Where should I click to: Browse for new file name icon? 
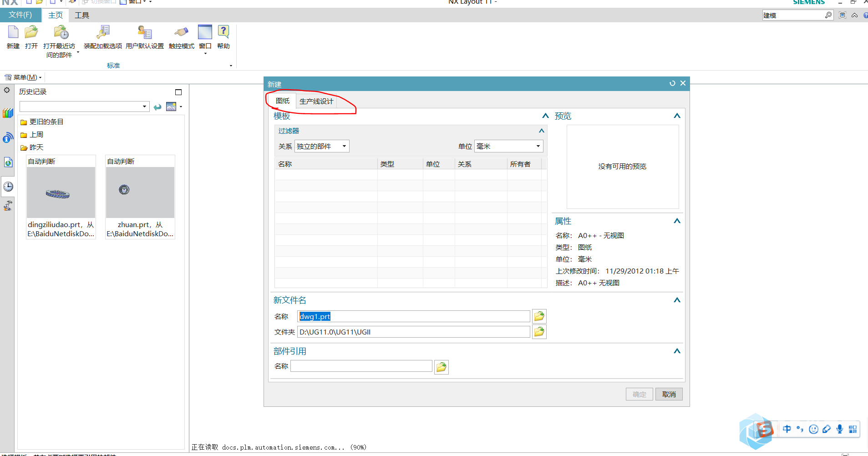click(x=539, y=316)
